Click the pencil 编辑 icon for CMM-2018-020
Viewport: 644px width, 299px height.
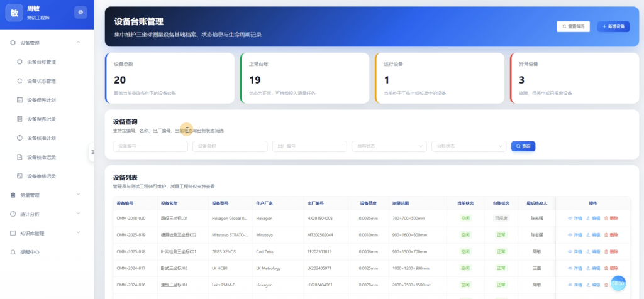pos(588,218)
